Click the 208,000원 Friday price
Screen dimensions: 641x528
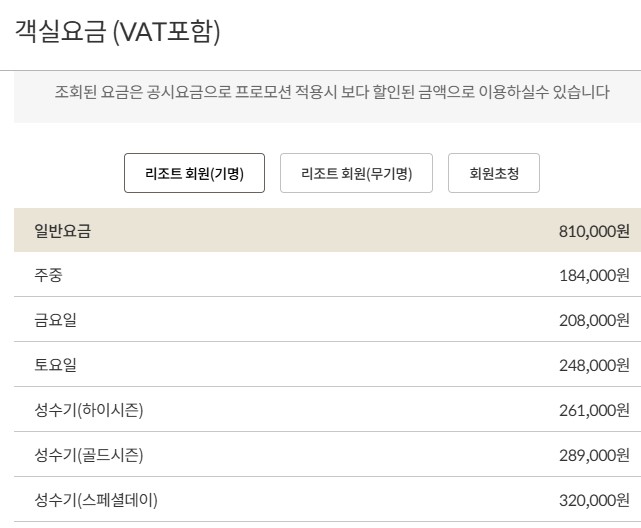594,320
